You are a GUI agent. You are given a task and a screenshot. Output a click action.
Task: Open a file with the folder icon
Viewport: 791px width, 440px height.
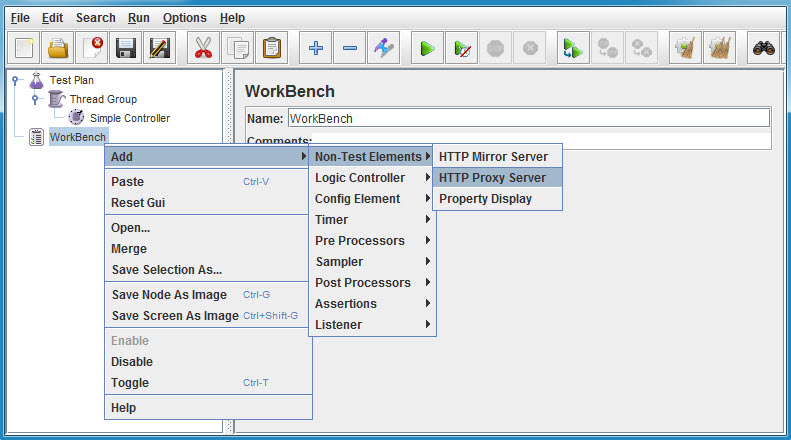[58, 48]
